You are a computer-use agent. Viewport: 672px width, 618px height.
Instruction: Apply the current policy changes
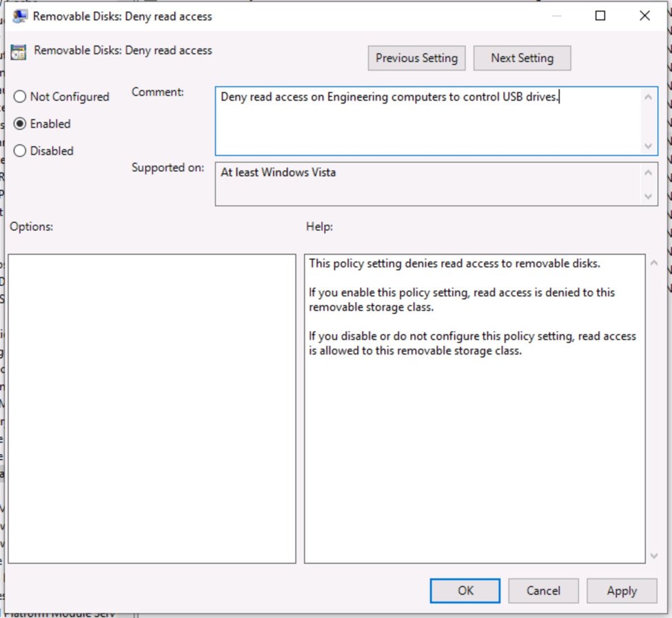pyautogui.click(x=622, y=590)
